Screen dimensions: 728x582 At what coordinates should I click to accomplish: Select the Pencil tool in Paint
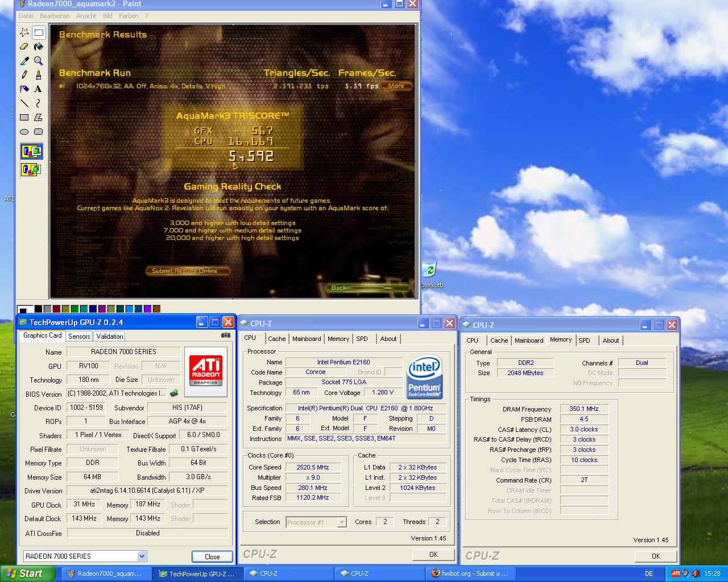[24, 74]
